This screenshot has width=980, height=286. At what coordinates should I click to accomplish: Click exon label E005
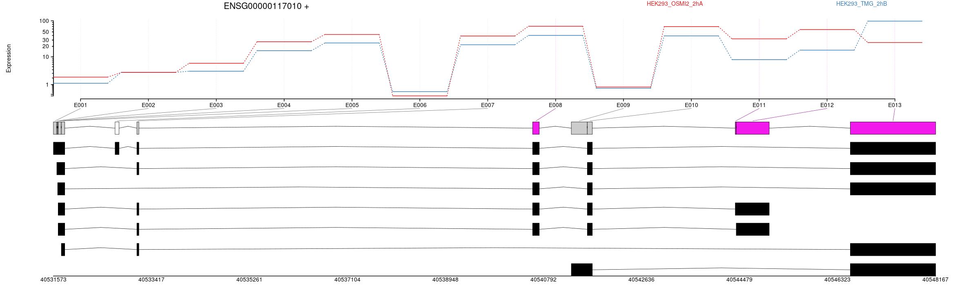pyautogui.click(x=352, y=105)
